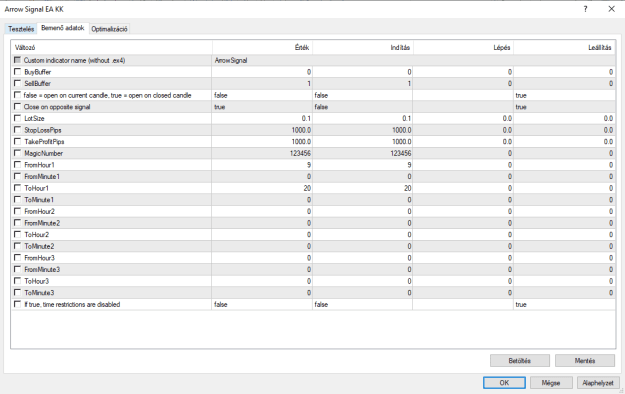Toggle the MagicNumber checkbox
The width and height of the screenshot is (625, 394).
click(x=17, y=153)
